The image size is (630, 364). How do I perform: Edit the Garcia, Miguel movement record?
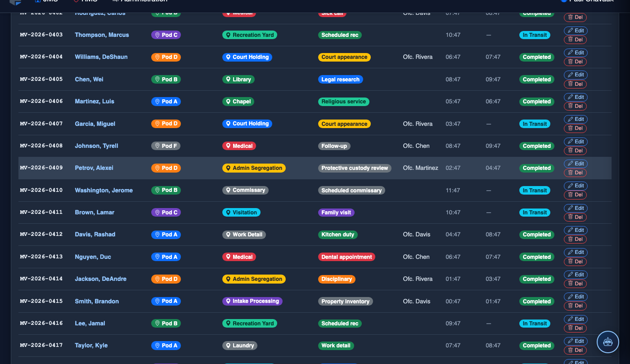tap(576, 119)
